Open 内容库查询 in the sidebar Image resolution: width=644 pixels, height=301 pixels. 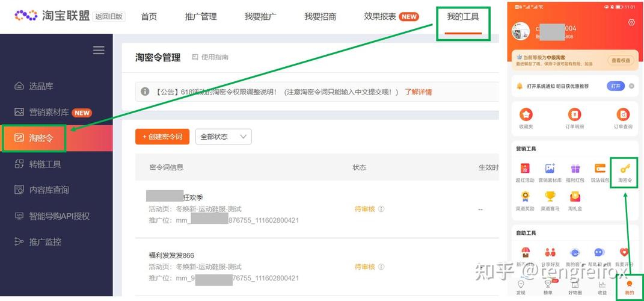[x=41, y=190]
